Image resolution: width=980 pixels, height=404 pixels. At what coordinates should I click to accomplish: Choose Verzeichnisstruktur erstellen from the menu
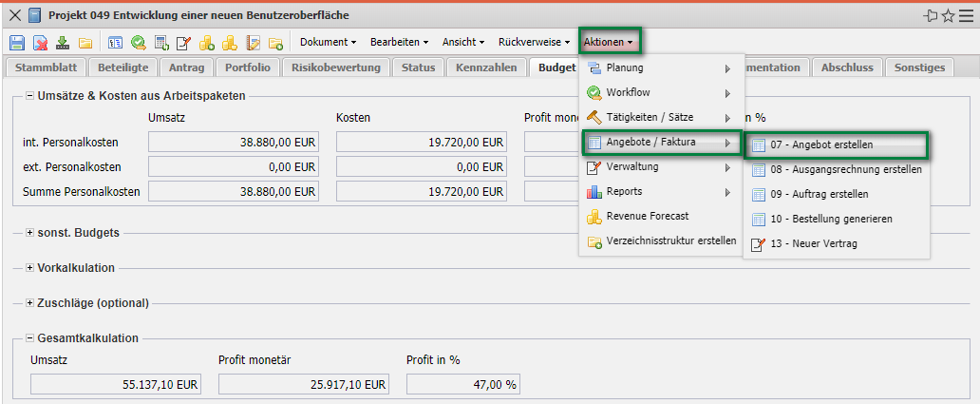pos(661,240)
